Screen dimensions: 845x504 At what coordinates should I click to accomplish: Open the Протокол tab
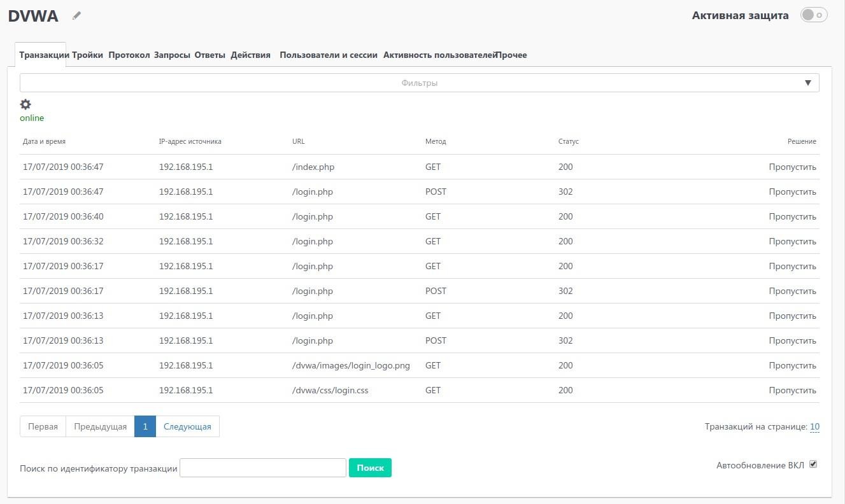129,55
